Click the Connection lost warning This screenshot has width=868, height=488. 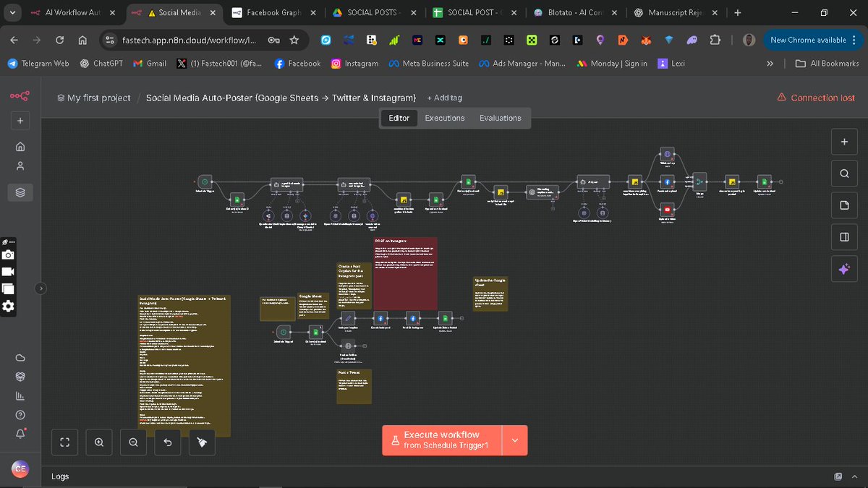tap(816, 98)
